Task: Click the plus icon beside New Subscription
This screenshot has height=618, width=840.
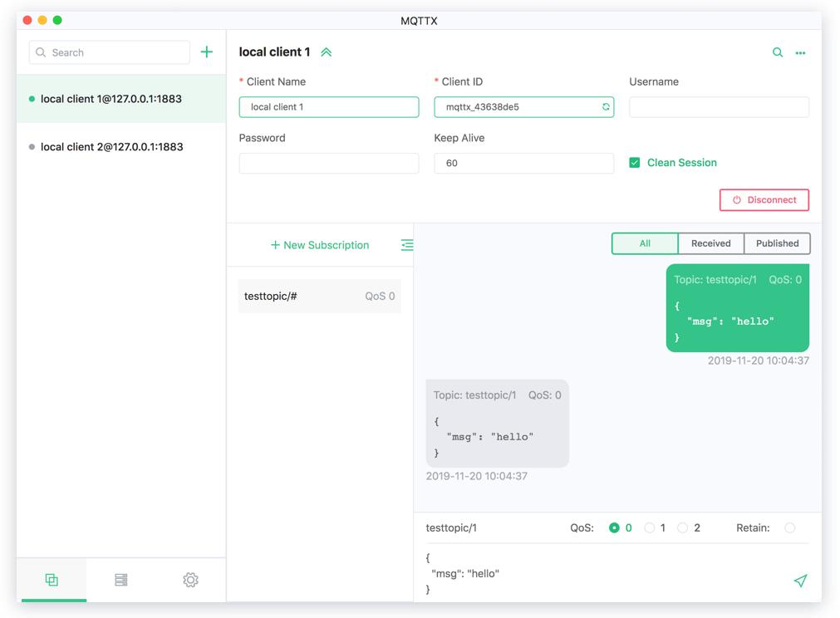Action: pyautogui.click(x=275, y=245)
